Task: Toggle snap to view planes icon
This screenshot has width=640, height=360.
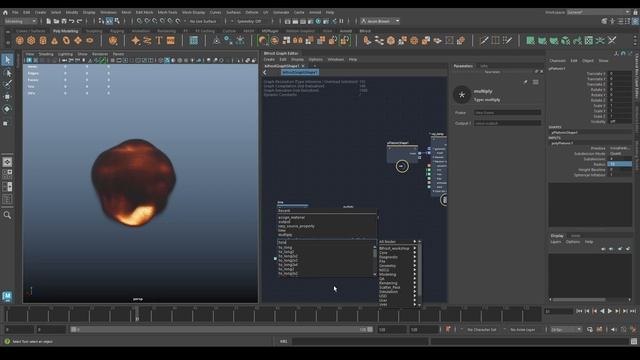Action: [171, 21]
